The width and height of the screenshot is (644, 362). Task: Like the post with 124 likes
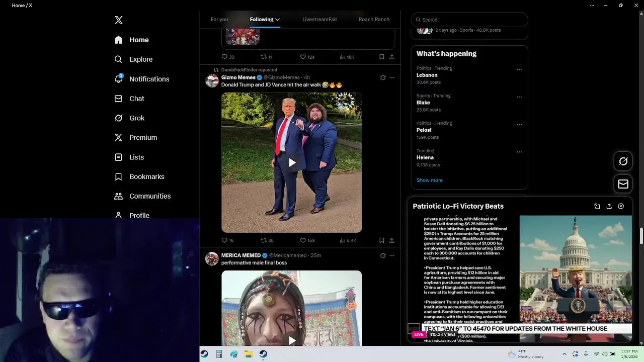pyautogui.click(x=307, y=57)
